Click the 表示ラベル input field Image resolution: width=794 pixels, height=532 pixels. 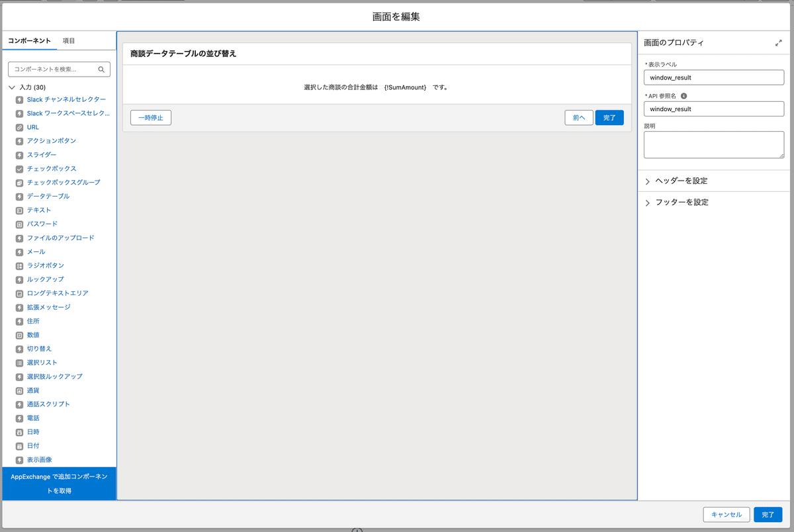(714, 77)
